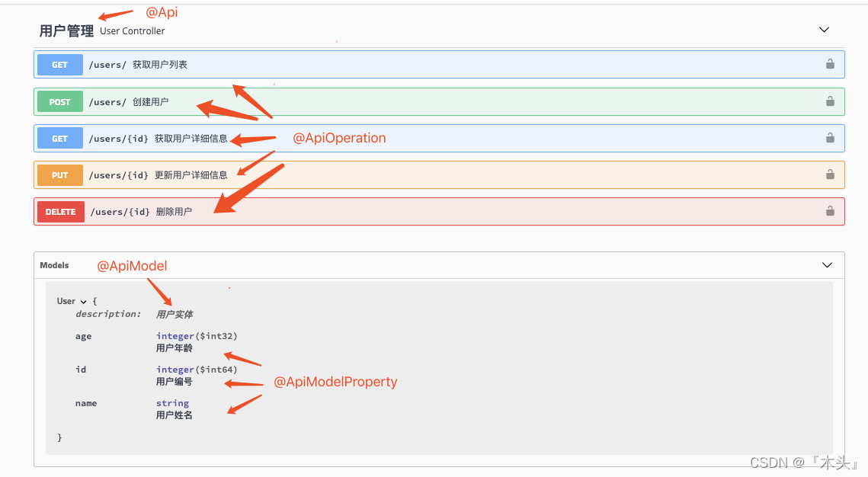Viewport: 868px width, 477px height.
Task: Click lock icon on DELETE /users/{id} row
Action: [x=830, y=211]
